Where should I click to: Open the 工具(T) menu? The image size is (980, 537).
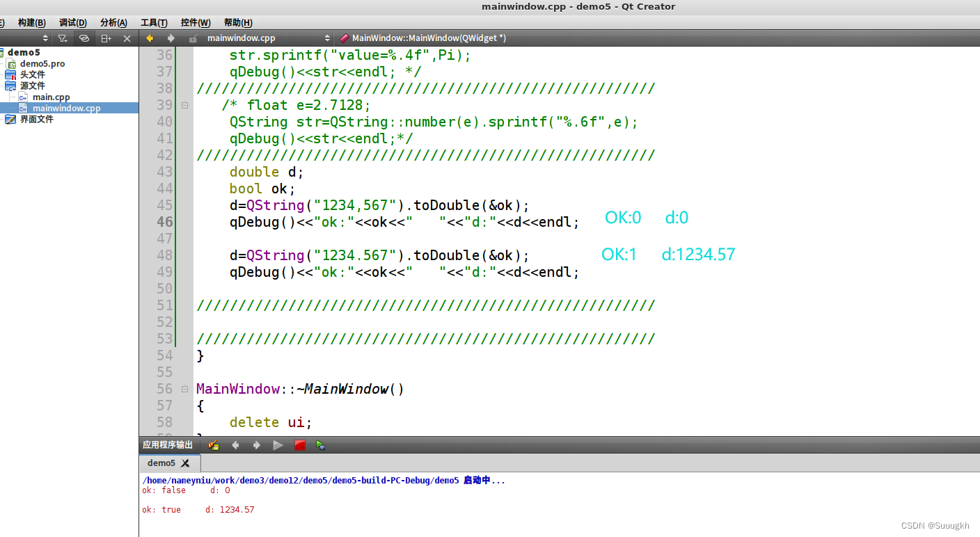coord(155,23)
